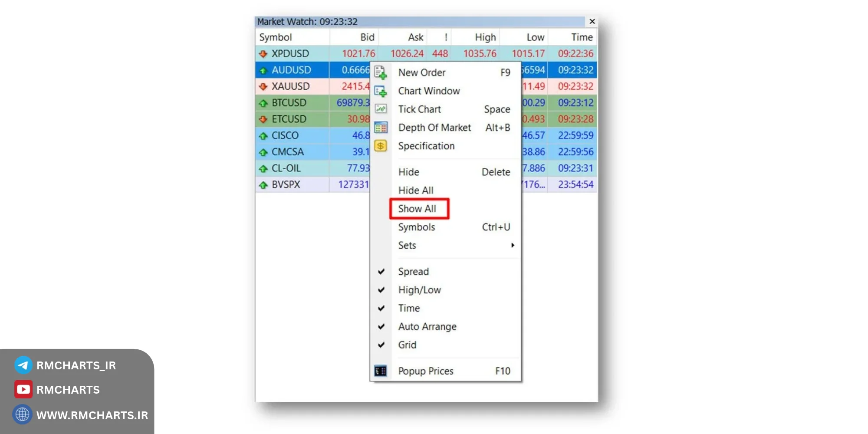The image size is (868, 434).
Task: Toggle the Time column option
Action: coord(446,308)
